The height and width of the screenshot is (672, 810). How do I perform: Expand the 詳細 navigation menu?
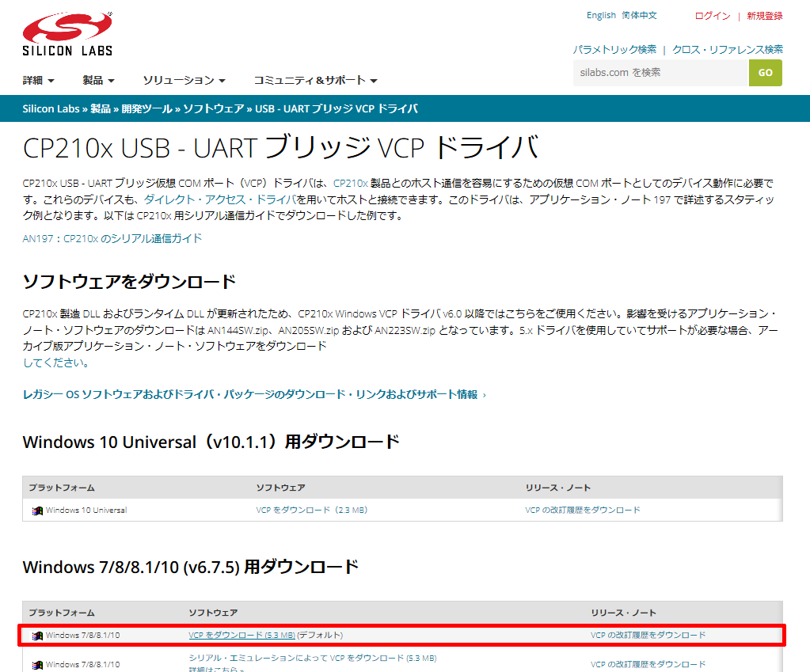(38, 80)
